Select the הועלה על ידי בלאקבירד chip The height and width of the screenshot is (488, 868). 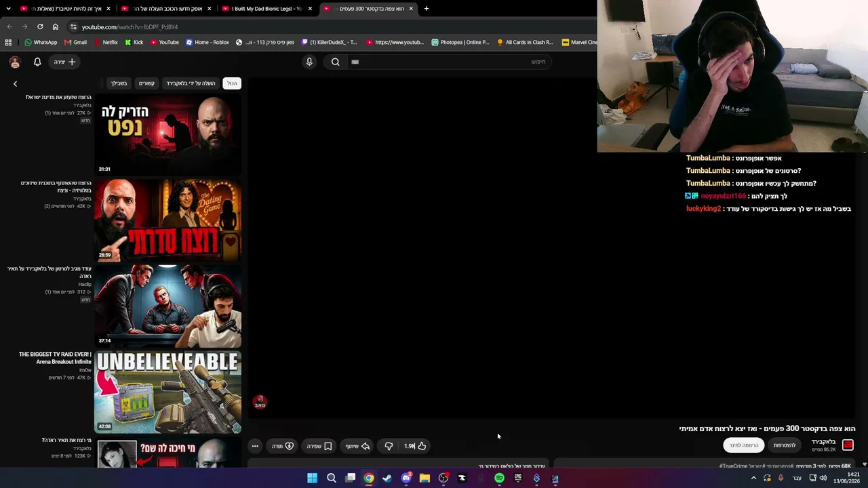(x=191, y=83)
